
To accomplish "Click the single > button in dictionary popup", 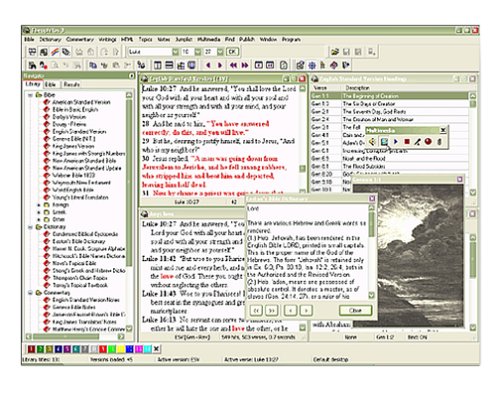I will point(306,310).
